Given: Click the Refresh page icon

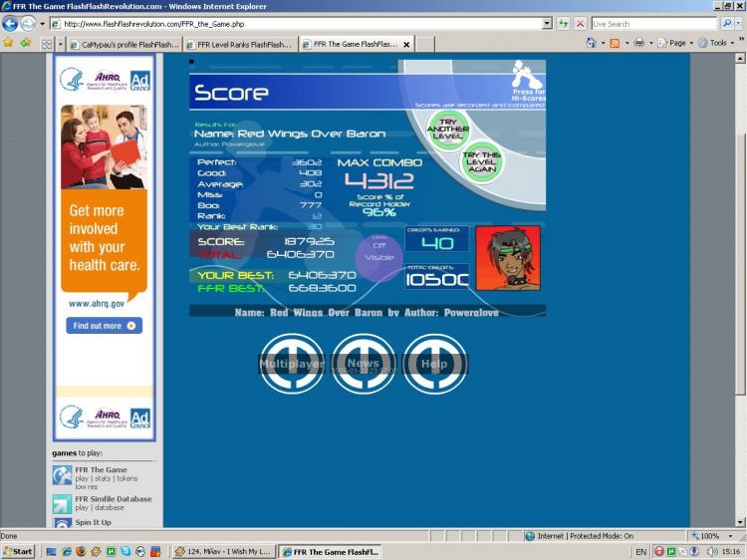Looking at the screenshot, I should [563, 23].
